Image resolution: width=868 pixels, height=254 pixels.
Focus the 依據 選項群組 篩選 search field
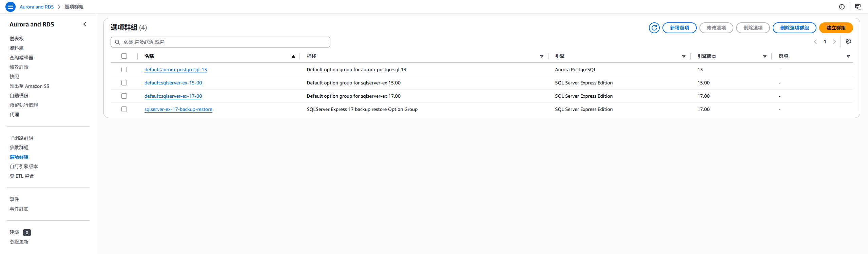[220, 42]
